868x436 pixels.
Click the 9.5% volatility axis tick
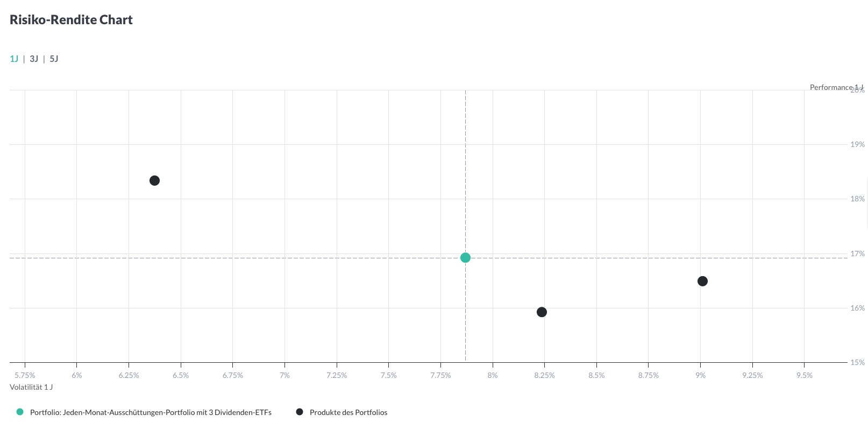(x=804, y=375)
